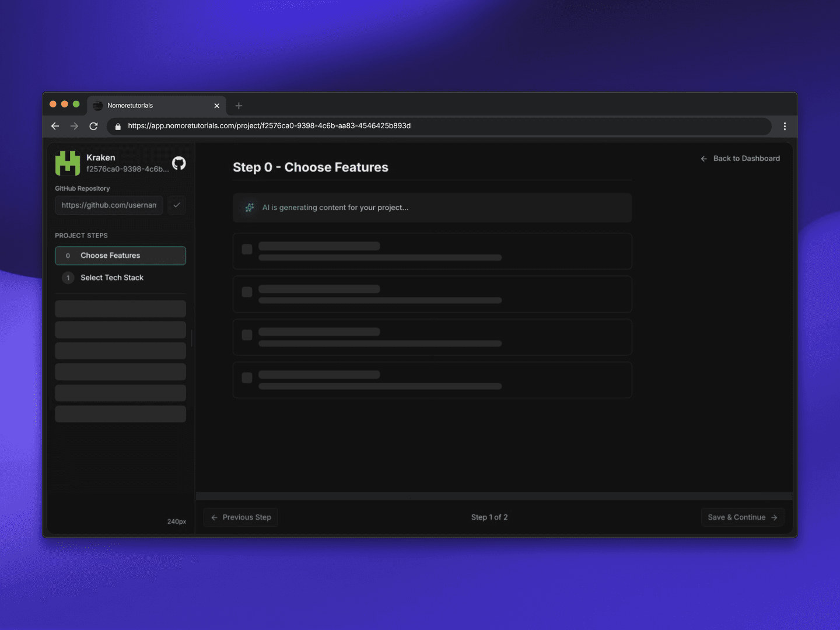Open the browser three-dot menu
The image size is (840, 630).
coord(785,126)
